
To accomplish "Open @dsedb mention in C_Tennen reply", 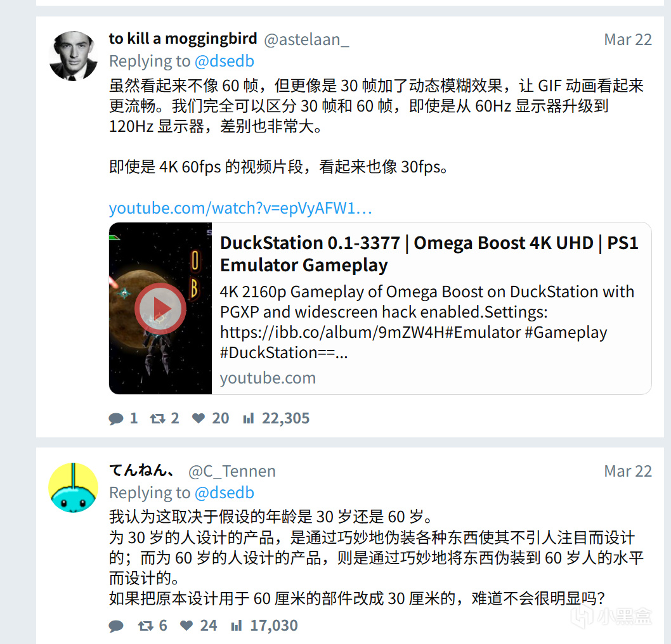I will coord(225,493).
